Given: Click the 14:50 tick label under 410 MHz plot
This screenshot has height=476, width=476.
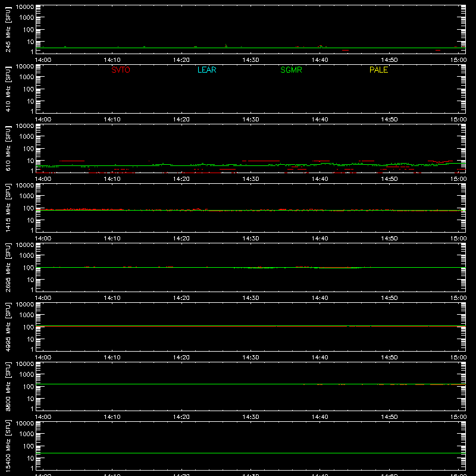Looking at the screenshot, I should pyautogui.click(x=389, y=120).
